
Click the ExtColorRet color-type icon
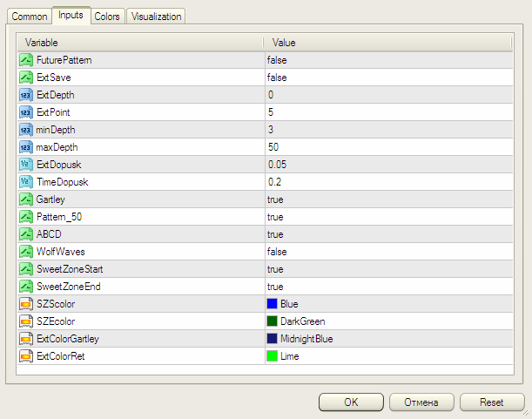26,356
